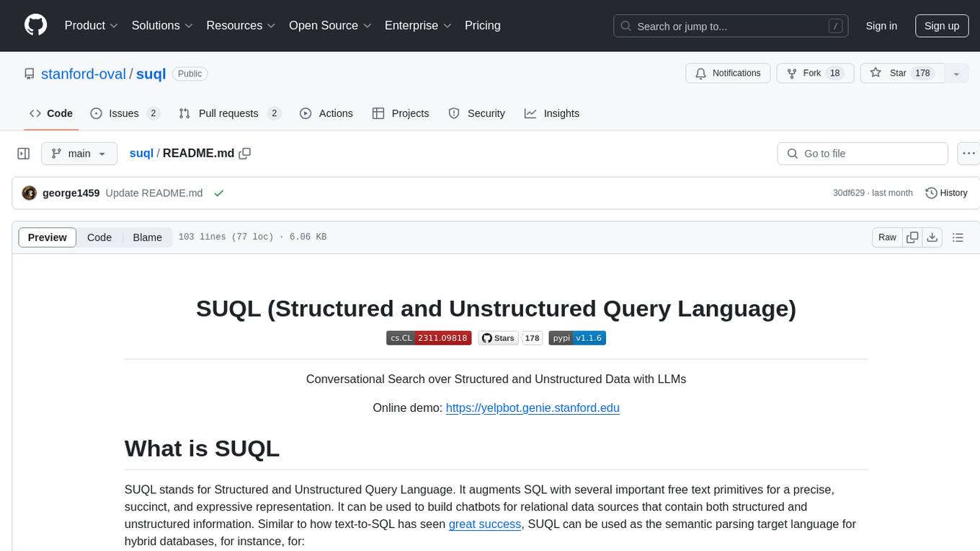The image size is (980, 551).
Task: Expand the Solutions menu
Action: pyautogui.click(x=162, y=25)
